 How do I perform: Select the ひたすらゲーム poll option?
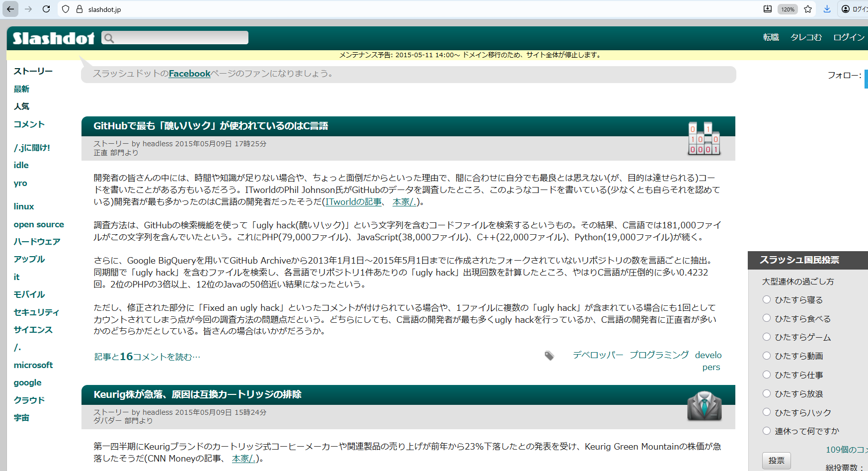pyautogui.click(x=767, y=337)
